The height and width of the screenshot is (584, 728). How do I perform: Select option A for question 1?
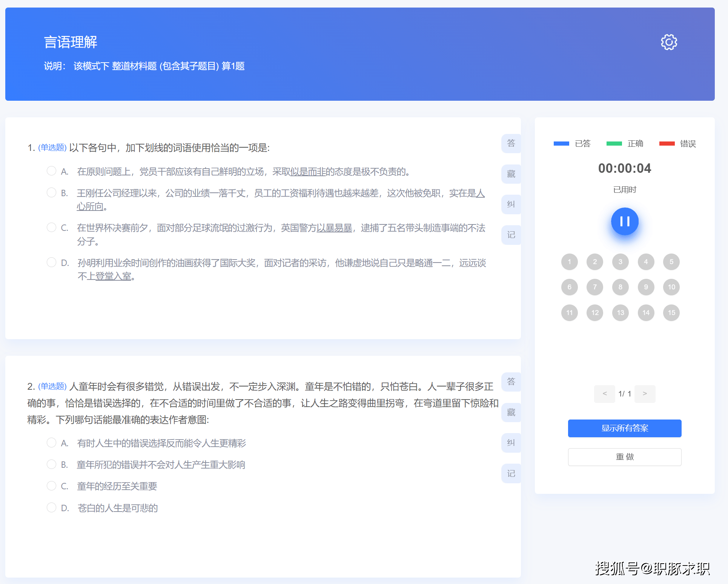(51, 171)
